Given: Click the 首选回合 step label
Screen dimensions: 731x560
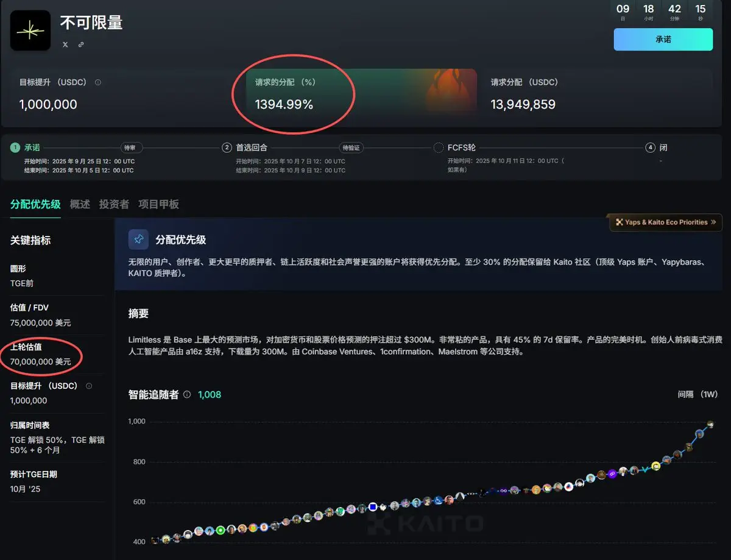Looking at the screenshot, I should (x=252, y=147).
